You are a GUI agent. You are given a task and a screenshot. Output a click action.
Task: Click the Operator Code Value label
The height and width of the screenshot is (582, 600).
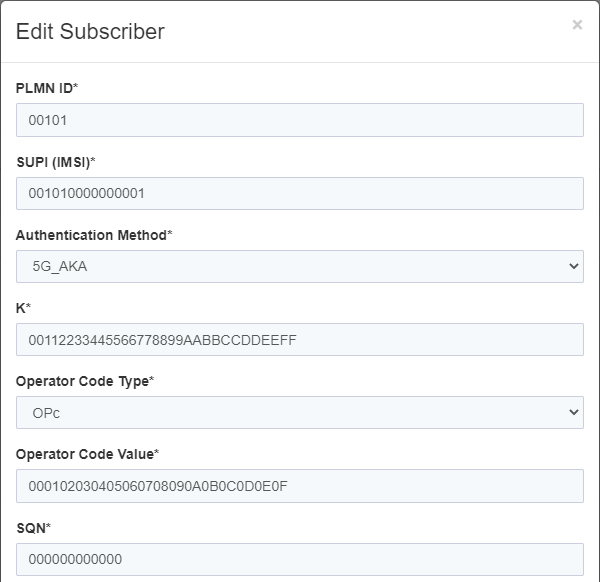coord(85,454)
